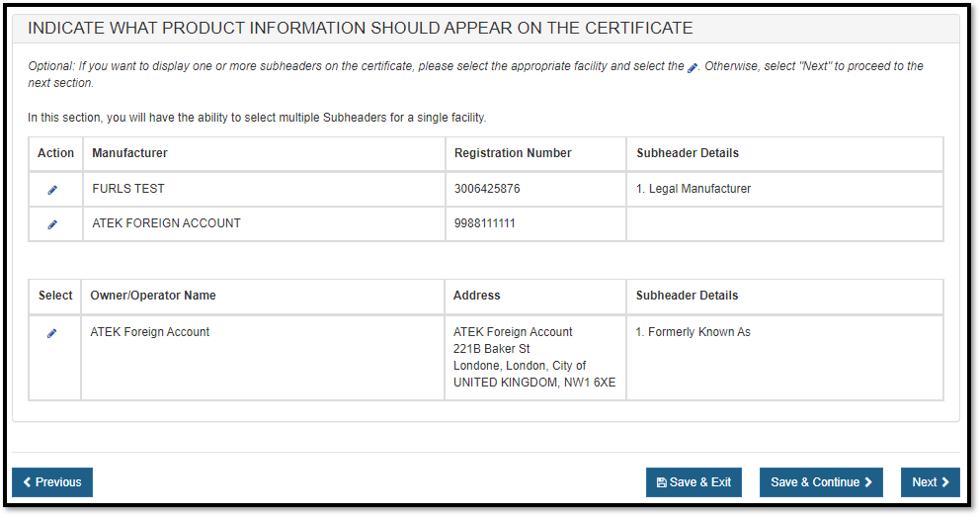The image size is (980, 516).
Task: Select the pencil icon in the Owner/Operator row
Action: click(x=52, y=333)
